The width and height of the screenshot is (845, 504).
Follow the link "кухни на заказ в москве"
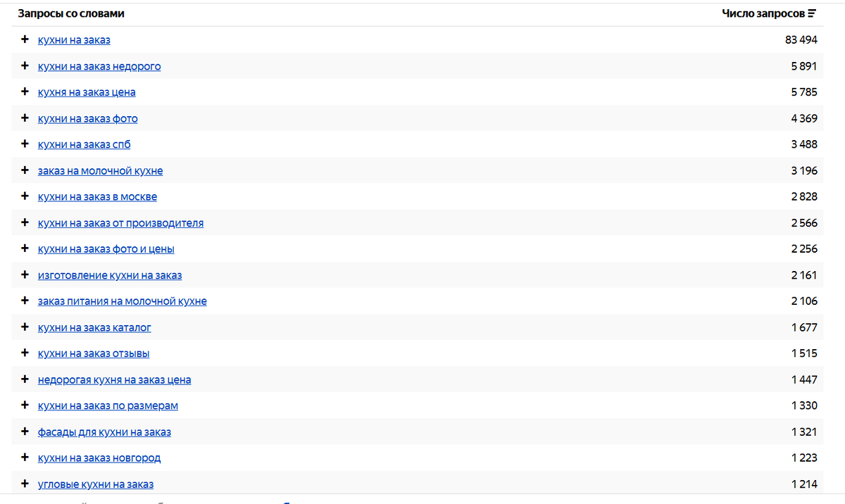(x=98, y=197)
